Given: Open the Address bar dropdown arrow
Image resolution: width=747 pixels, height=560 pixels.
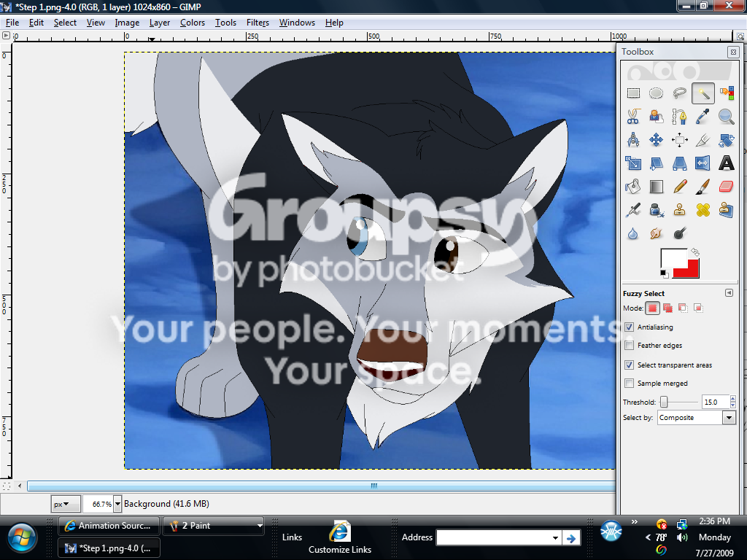Looking at the screenshot, I should (x=555, y=537).
